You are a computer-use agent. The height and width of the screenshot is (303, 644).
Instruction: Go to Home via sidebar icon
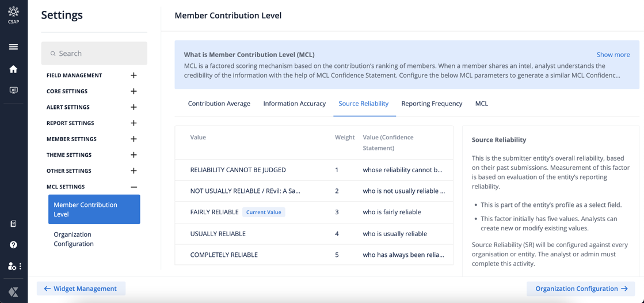pos(13,69)
